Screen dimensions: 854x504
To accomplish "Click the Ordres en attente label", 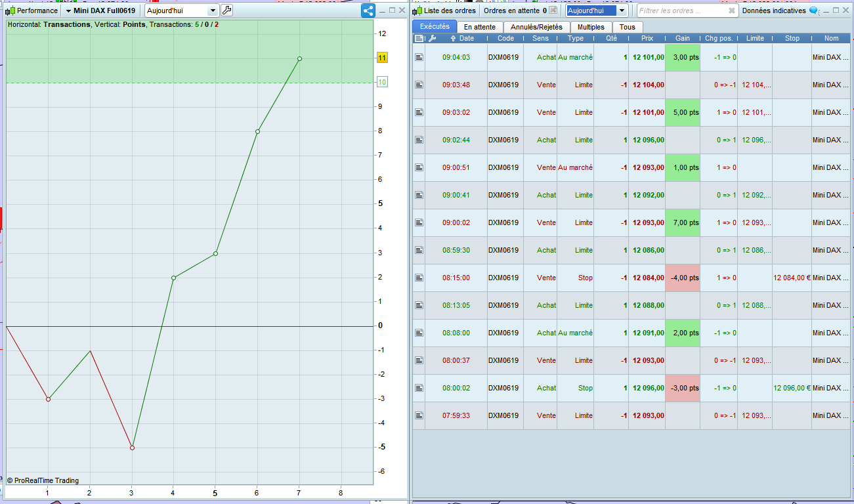I will coord(511,10).
